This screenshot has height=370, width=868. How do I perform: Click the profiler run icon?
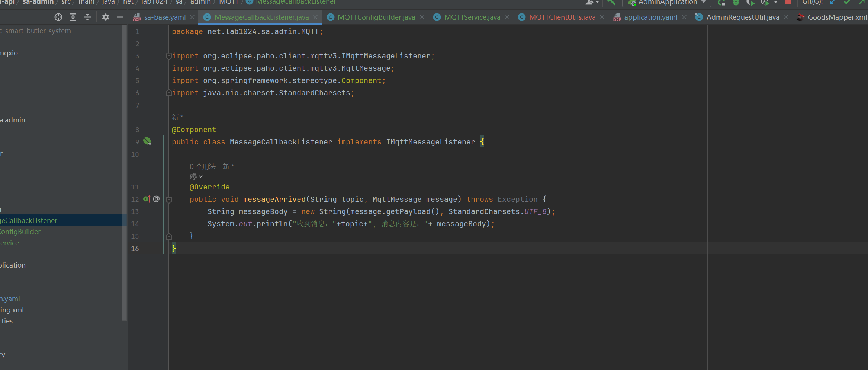[765, 2]
